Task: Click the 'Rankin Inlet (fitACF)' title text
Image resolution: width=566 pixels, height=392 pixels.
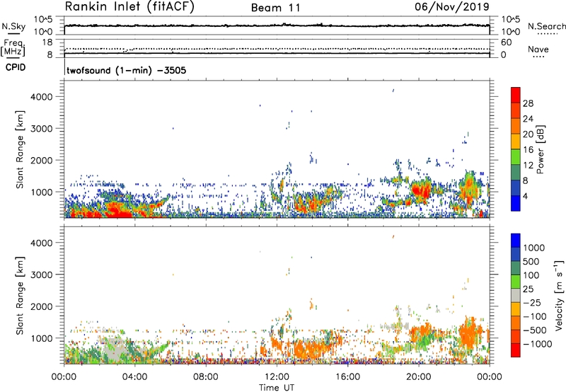Action: (129, 7)
